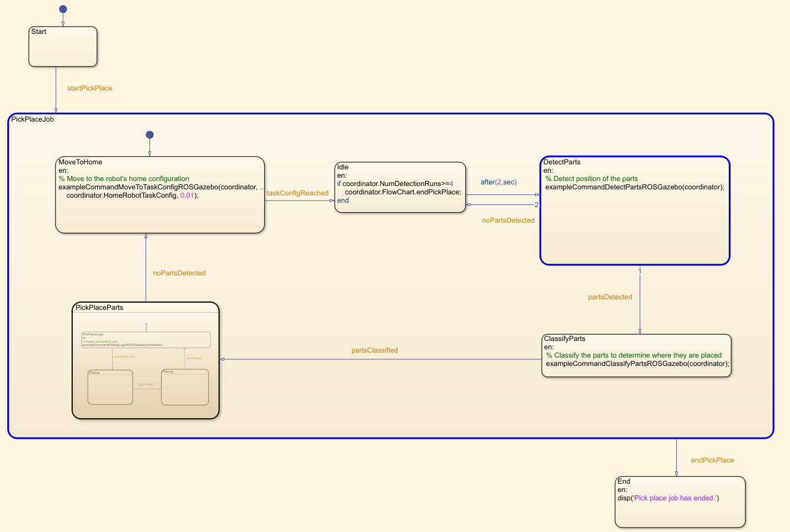790x532 pixels.
Task: Click the Detect position of the parts comment
Action: click(x=592, y=179)
